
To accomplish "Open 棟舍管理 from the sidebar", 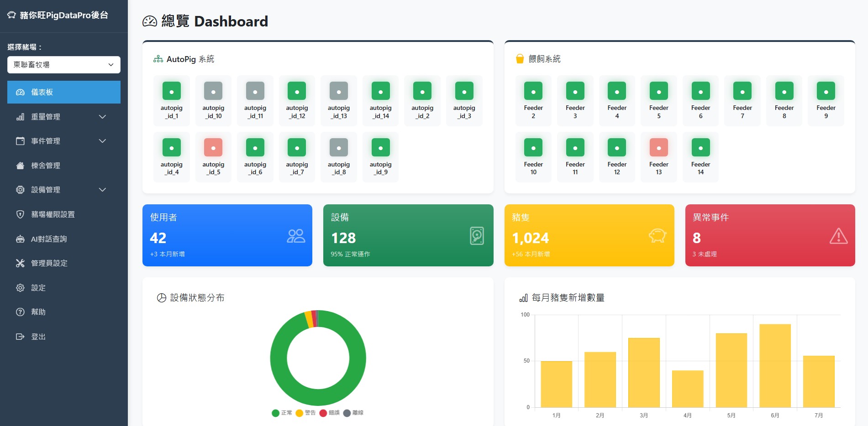I will click(x=64, y=166).
